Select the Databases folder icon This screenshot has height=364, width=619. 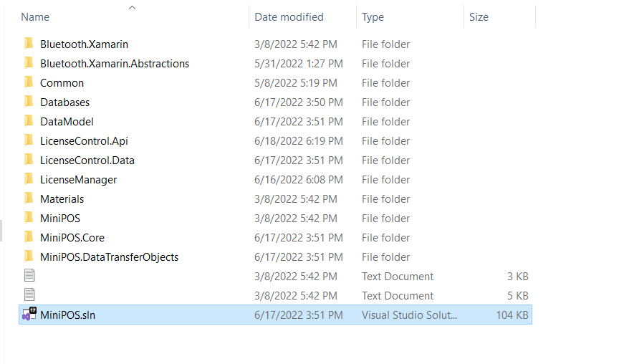(29, 102)
